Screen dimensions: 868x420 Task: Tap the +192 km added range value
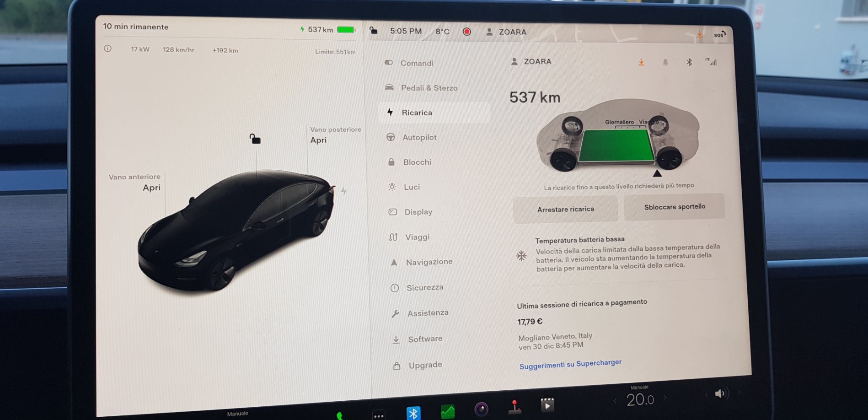coord(225,50)
